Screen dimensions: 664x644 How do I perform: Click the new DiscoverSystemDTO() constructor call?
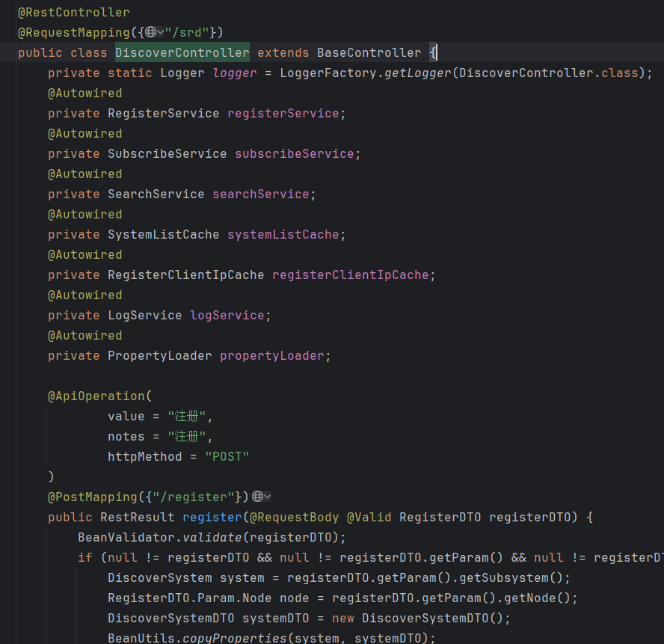point(417,618)
